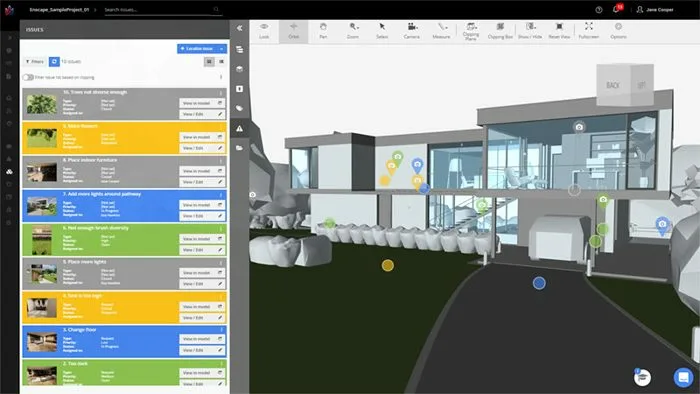Open the Clipping Plane tool dropdown

tap(471, 31)
